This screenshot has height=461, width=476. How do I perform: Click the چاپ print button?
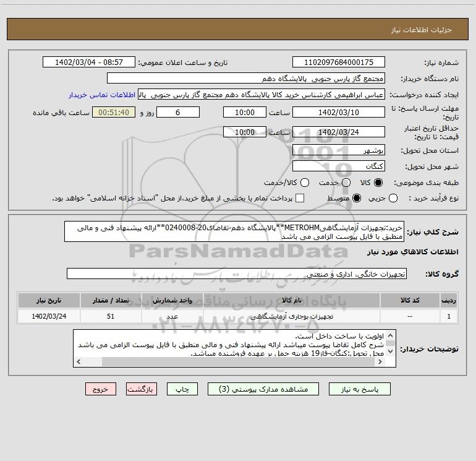182,389
